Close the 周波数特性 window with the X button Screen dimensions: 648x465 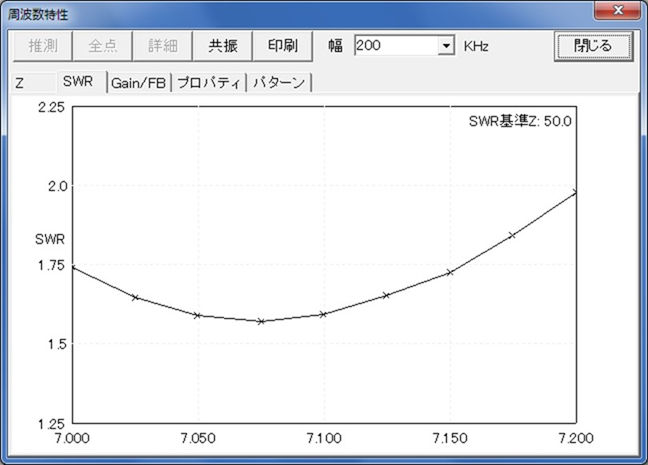pos(617,10)
